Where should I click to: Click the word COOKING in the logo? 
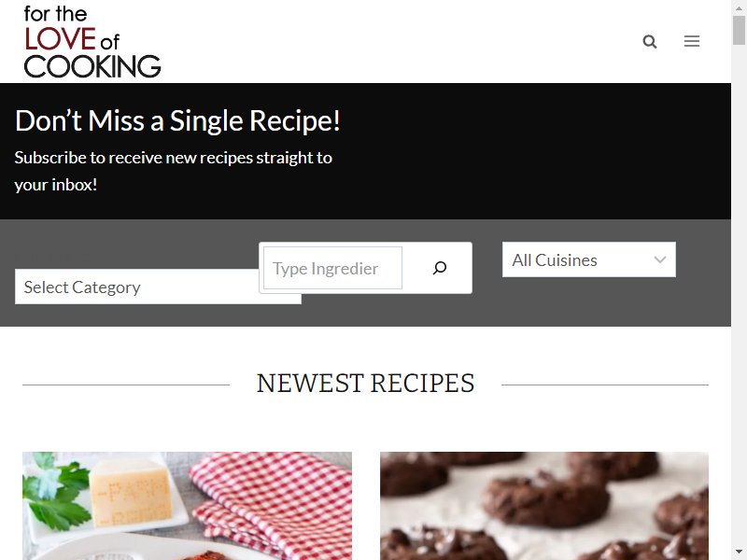pos(92,66)
